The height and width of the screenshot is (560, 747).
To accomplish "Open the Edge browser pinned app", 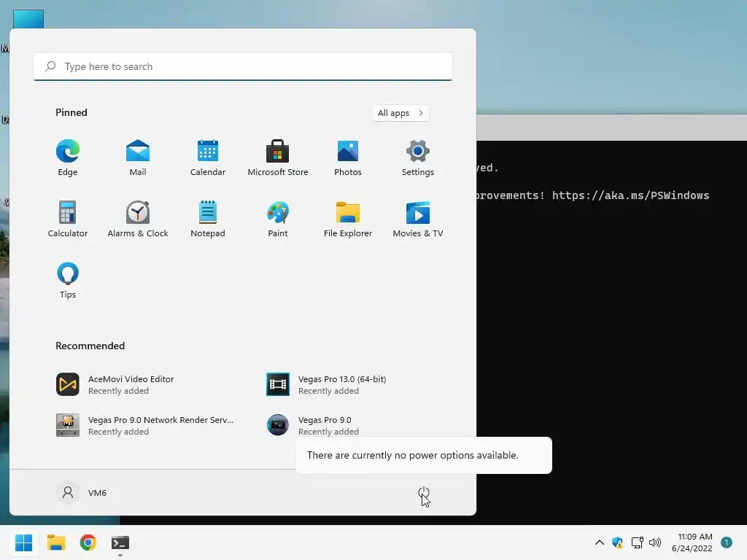I will (68, 158).
